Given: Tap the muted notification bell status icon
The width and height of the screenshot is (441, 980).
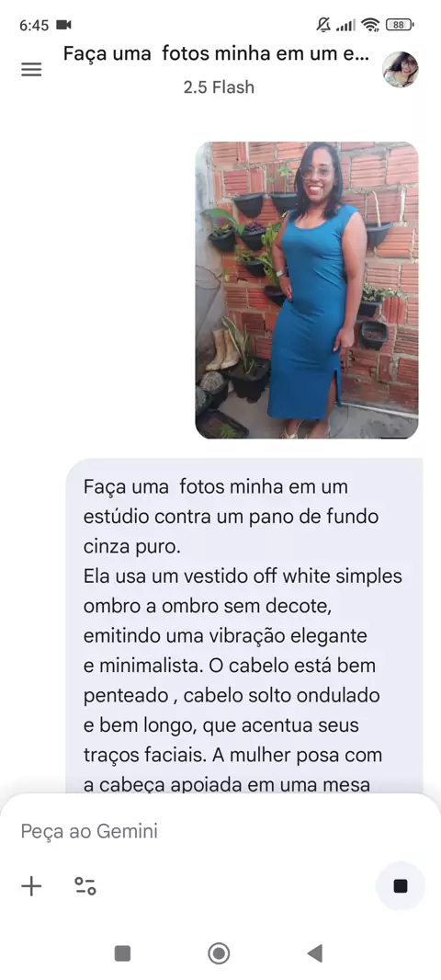Looking at the screenshot, I should [x=323, y=25].
